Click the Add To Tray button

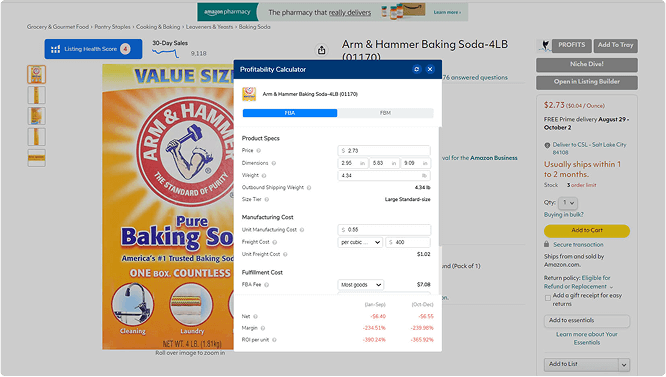(615, 45)
